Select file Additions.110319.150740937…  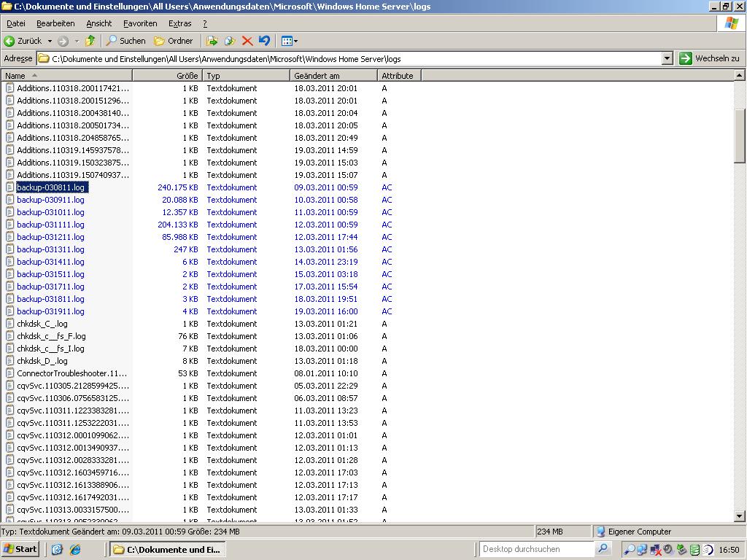(73, 175)
